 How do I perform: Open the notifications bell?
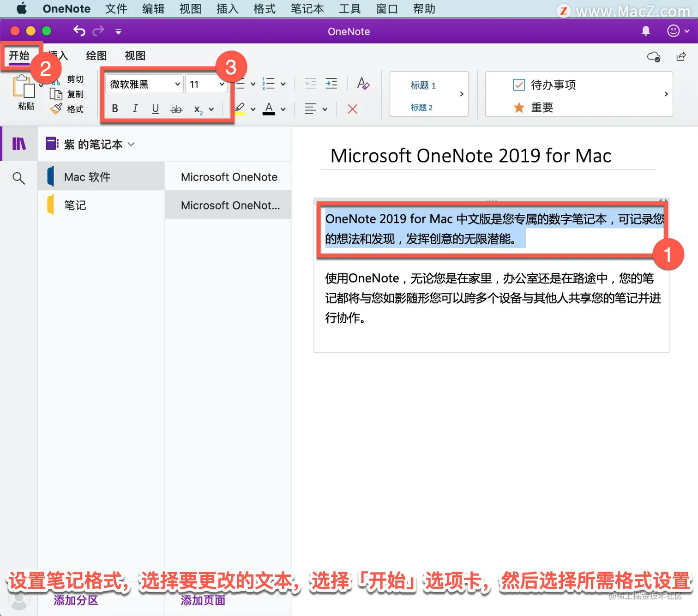pyautogui.click(x=646, y=31)
